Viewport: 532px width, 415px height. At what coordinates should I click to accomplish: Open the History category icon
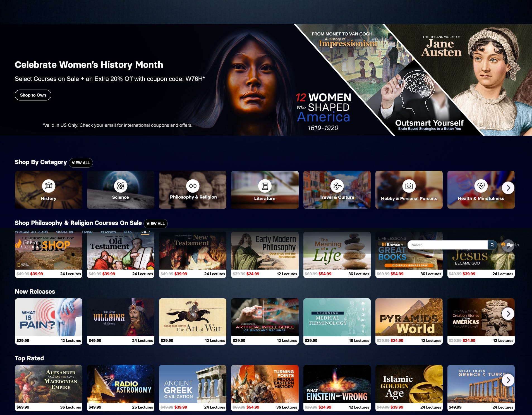(x=49, y=186)
